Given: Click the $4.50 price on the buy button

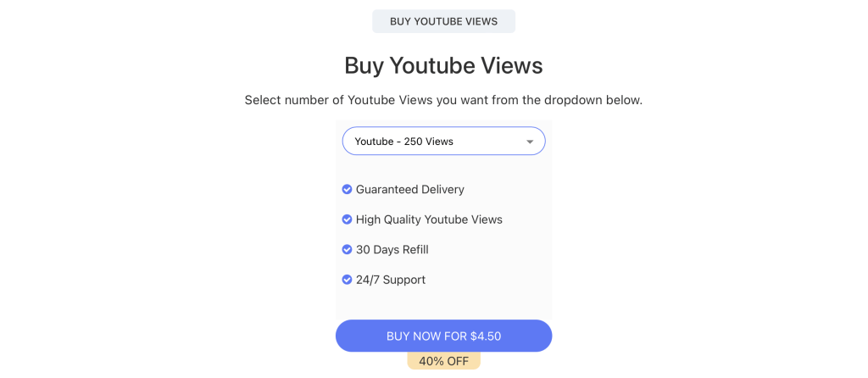Looking at the screenshot, I should pos(486,336).
